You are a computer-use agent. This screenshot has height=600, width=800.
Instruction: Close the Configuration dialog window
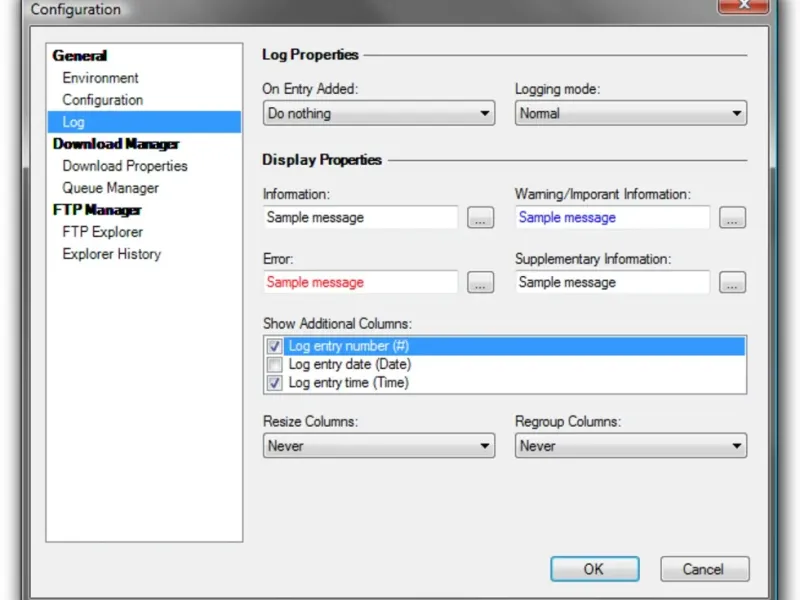pyautogui.click(x=743, y=6)
